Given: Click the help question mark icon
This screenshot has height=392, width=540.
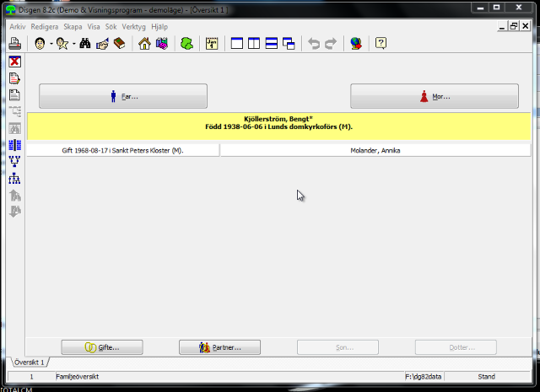Looking at the screenshot, I should tap(381, 44).
